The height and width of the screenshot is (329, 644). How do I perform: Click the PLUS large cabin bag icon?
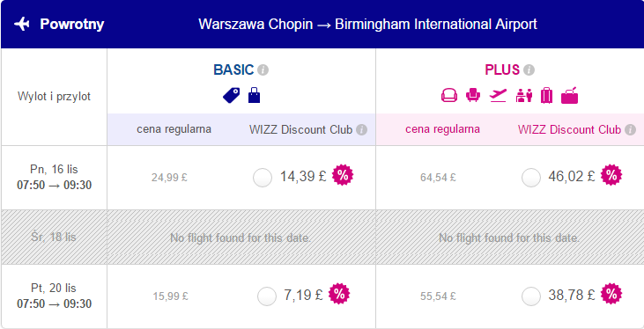[x=569, y=96]
